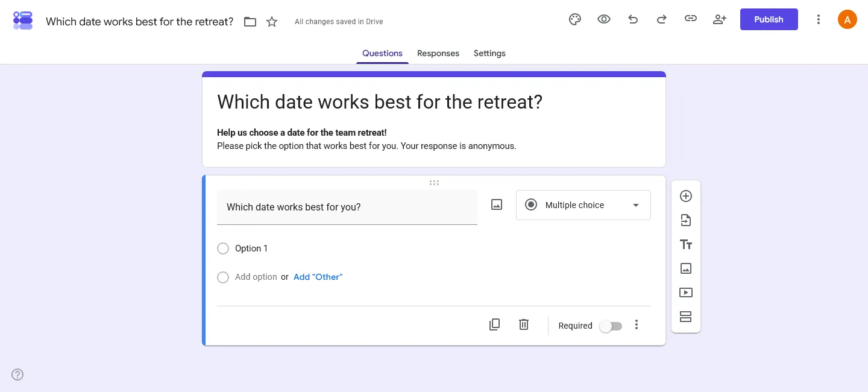Edit the form description text
This screenshot has height=392, width=868.
pos(366,139)
